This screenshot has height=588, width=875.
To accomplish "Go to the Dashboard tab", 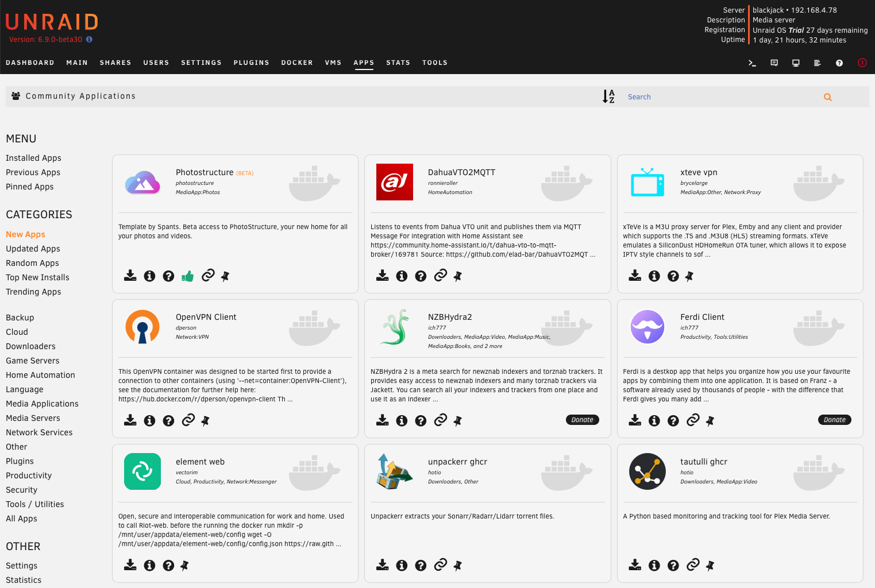I will (30, 63).
